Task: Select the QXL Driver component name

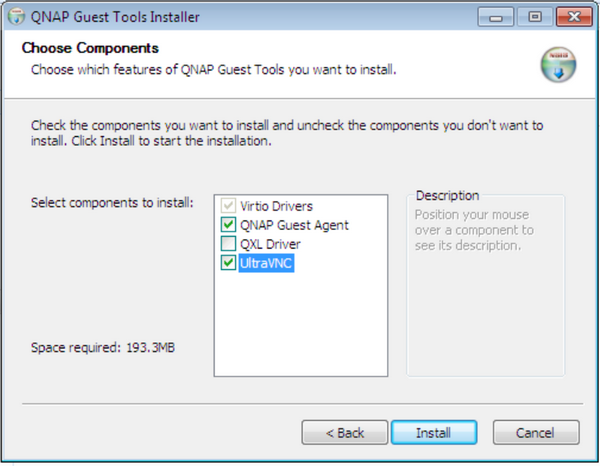Action: (x=270, y=244)
